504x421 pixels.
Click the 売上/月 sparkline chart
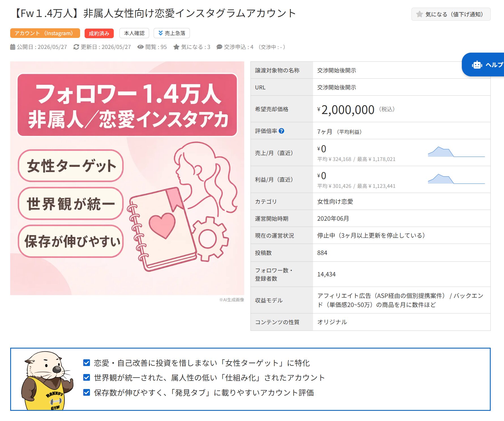click(456, 152)
